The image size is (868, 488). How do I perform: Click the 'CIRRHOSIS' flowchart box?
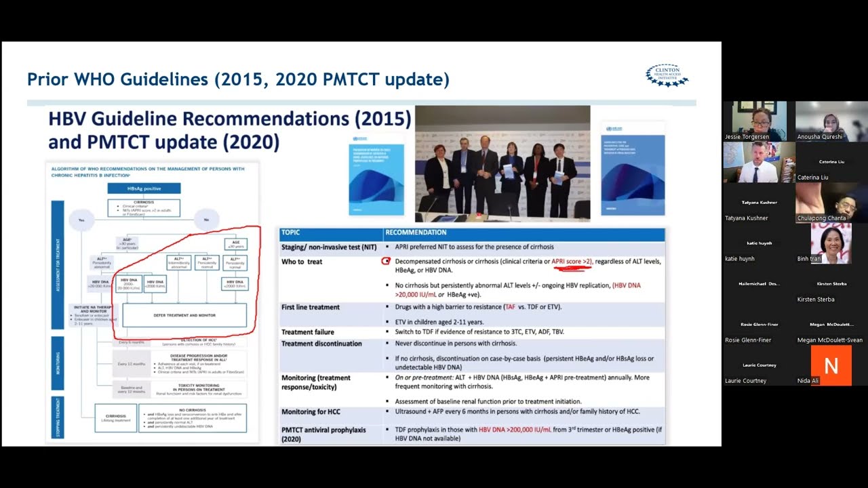(x=144, y=207)
